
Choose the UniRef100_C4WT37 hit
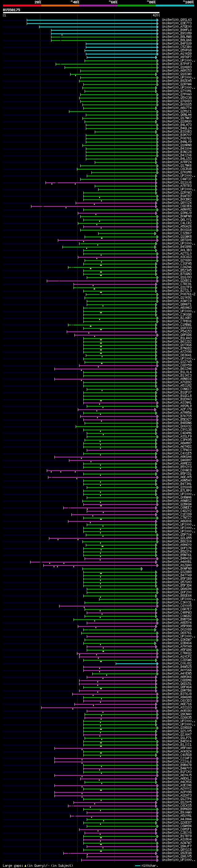coord(177,179)
